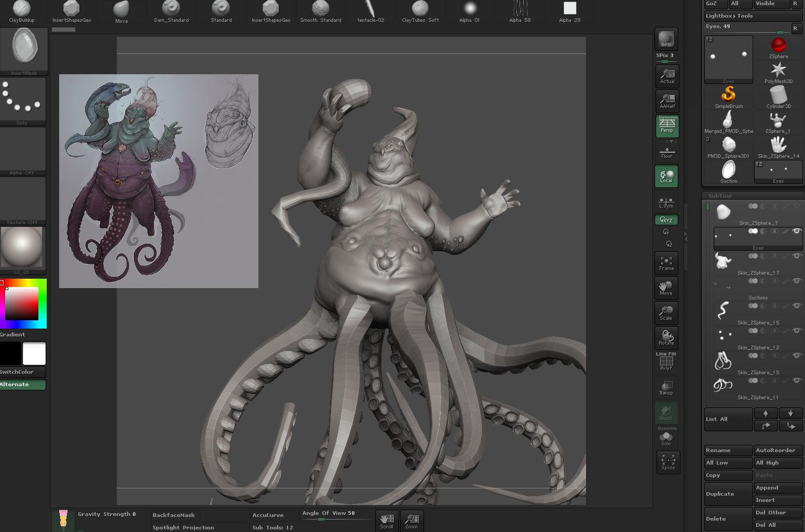Screen dimensions: 805x532
Task: Click the AAHalf zoom icon
Action: click(x=667, y=100)
